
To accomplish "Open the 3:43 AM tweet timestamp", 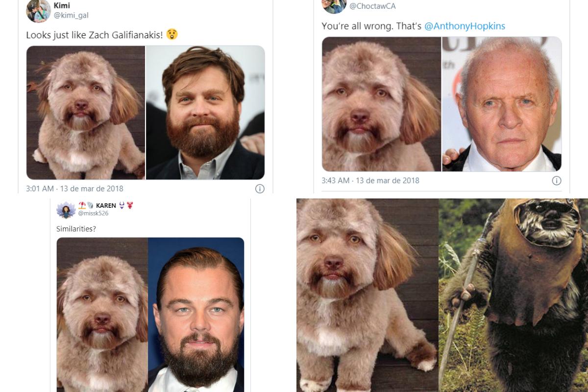I will pos(370,180).
